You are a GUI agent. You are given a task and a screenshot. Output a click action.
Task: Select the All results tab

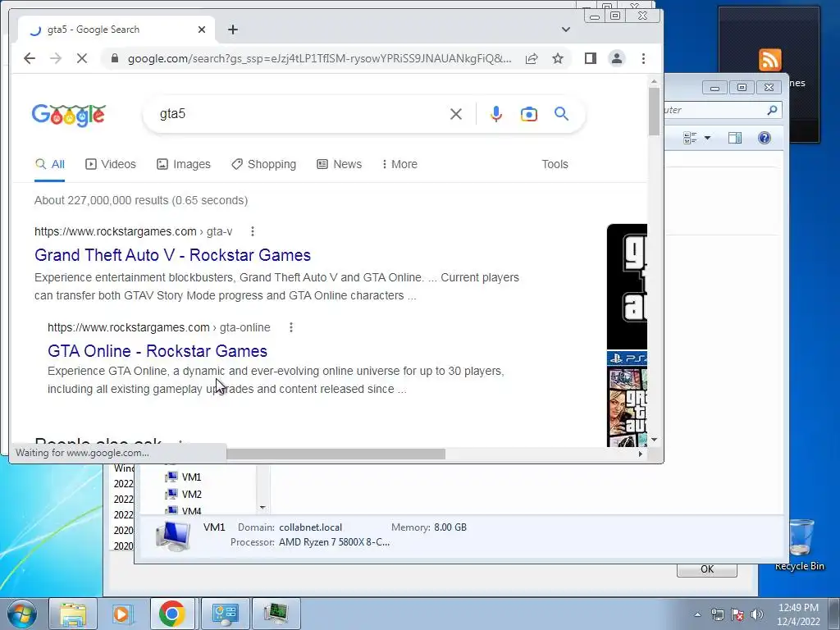pyautogui.click(x=50, y=164)
